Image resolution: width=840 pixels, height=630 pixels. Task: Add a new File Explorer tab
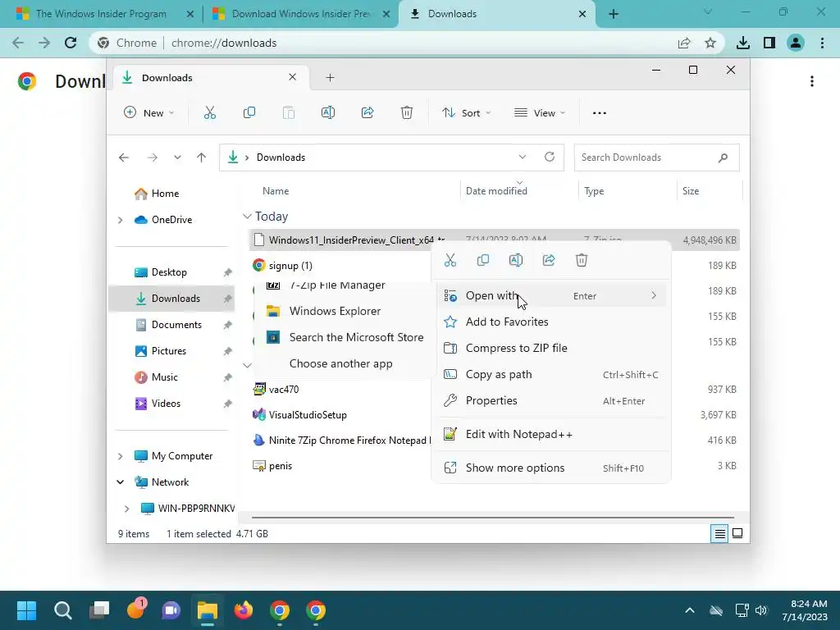coord(330,78)
